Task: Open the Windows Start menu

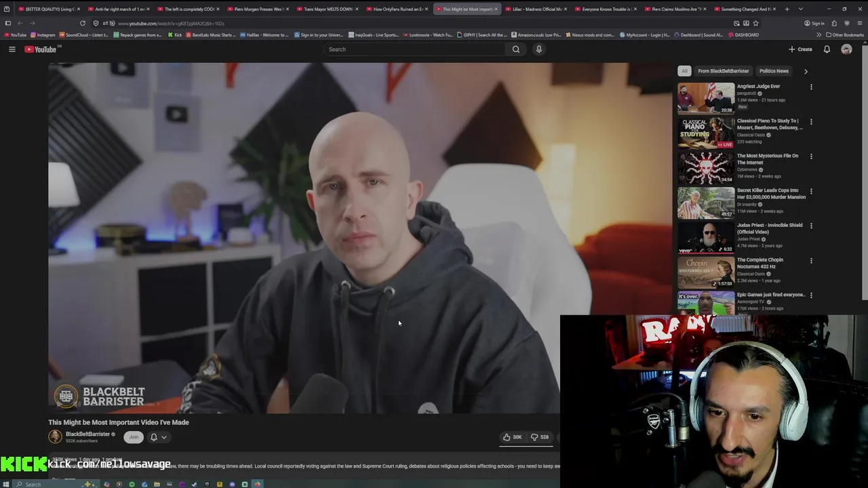Action: 7,484
